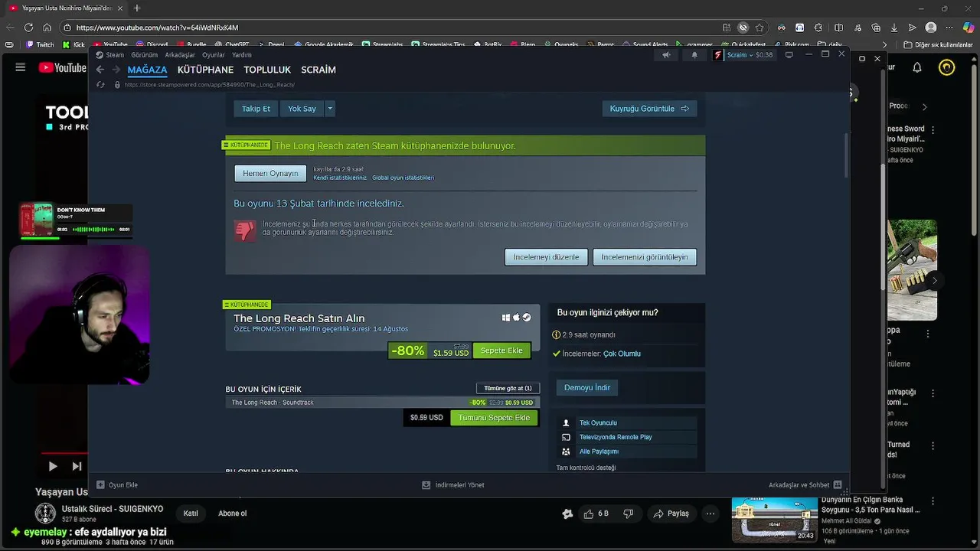Click the Scraim profile avatar in Steam
This screenshot has width=980, height=551.
tap(717, 55)
